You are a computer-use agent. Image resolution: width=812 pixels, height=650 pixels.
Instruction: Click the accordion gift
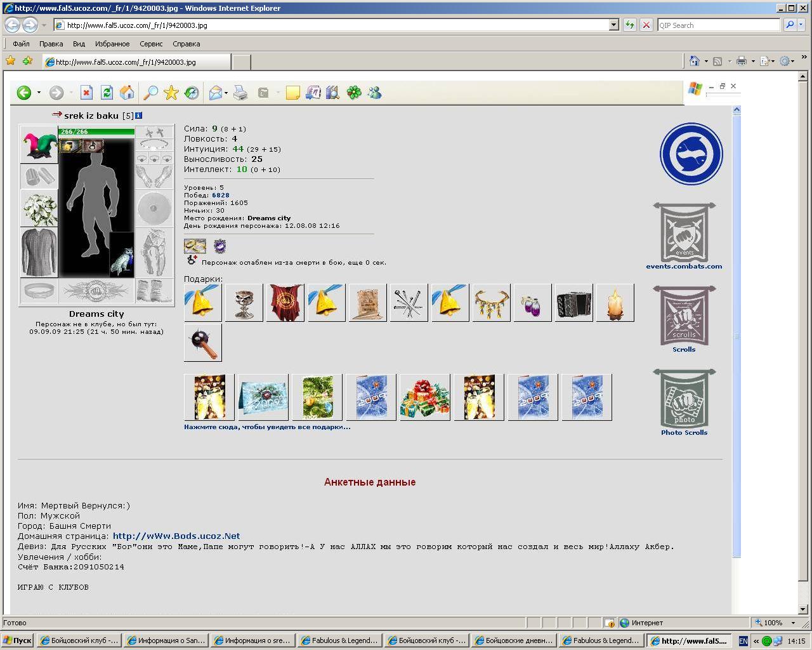coord(574,303)
